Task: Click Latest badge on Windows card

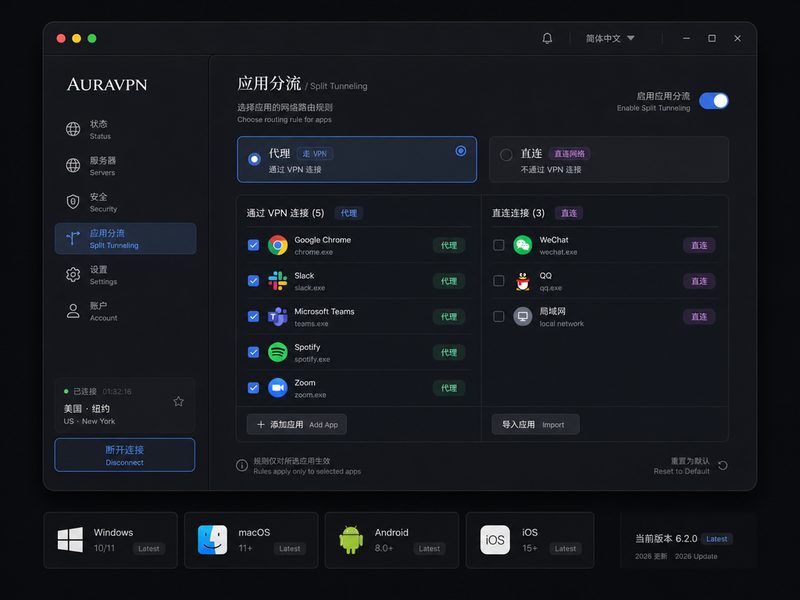Action: point(148,548)
